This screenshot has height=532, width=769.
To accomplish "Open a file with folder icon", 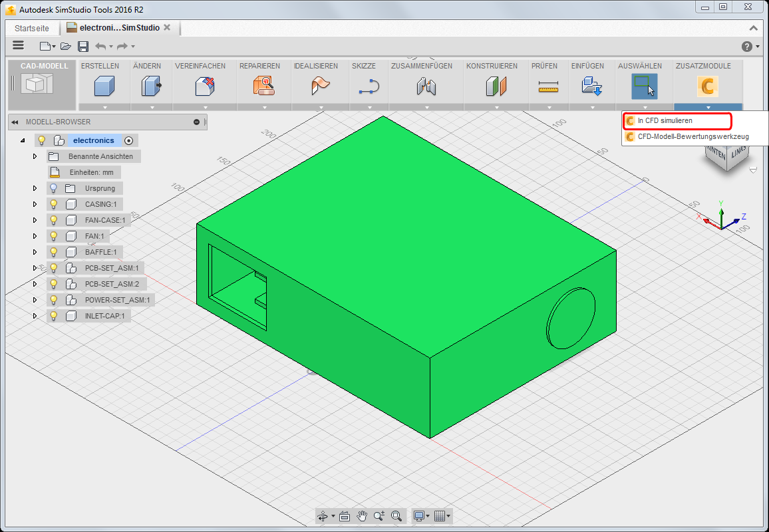I will pyautogui.click(x=66, y=46).
